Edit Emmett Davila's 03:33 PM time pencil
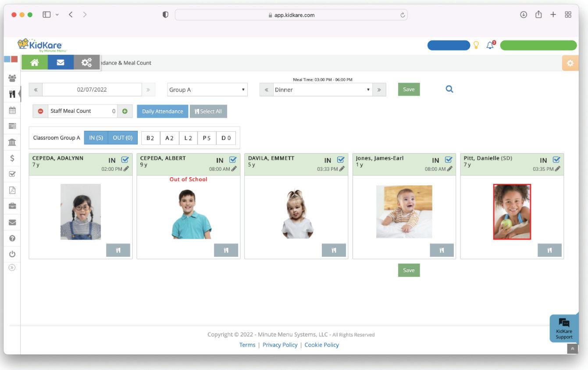This screenshot has width=588, height=370. 342,169
